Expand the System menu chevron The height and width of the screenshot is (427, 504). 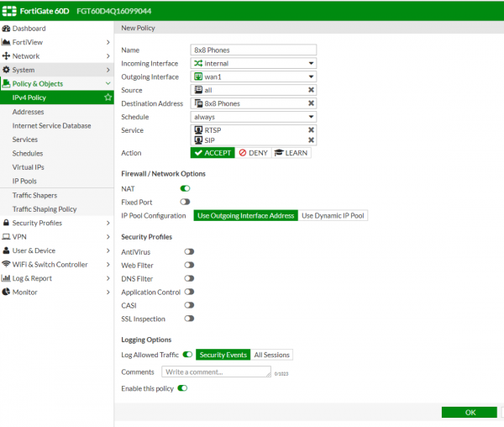click(108, 70)
